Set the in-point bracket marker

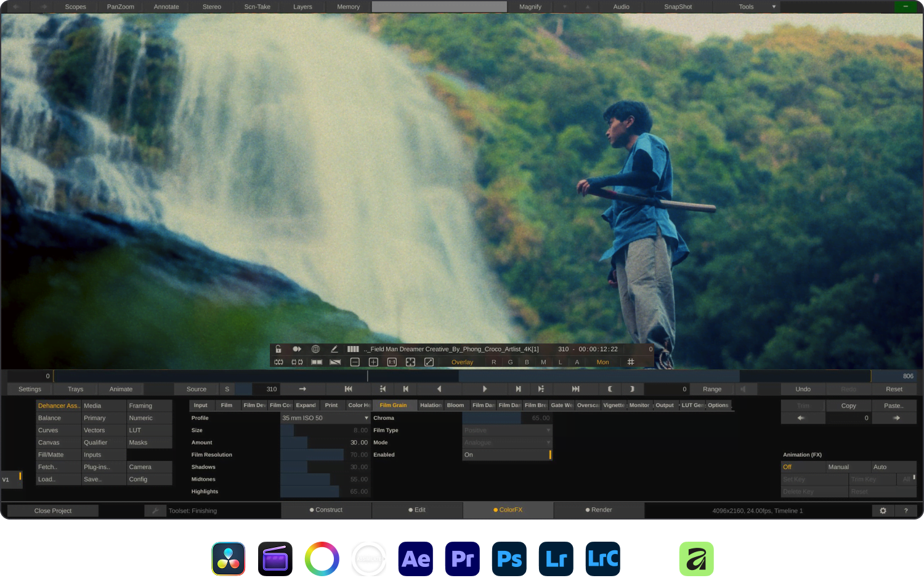click(x=610, y=389)
